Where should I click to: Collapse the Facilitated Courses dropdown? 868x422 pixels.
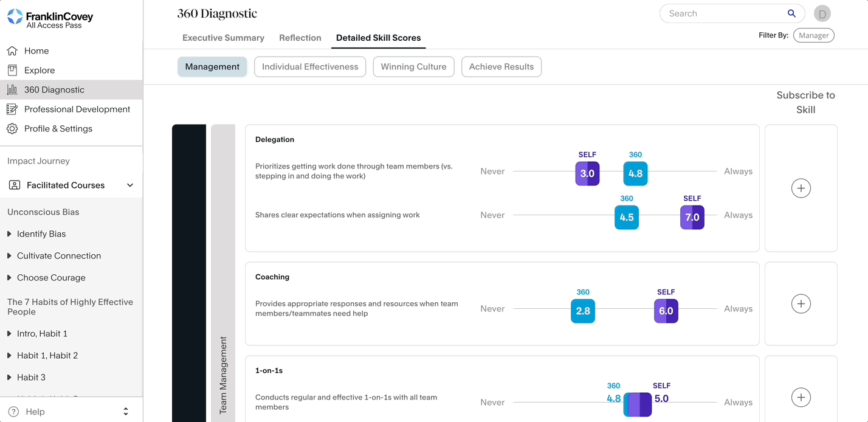click(130, 185)
